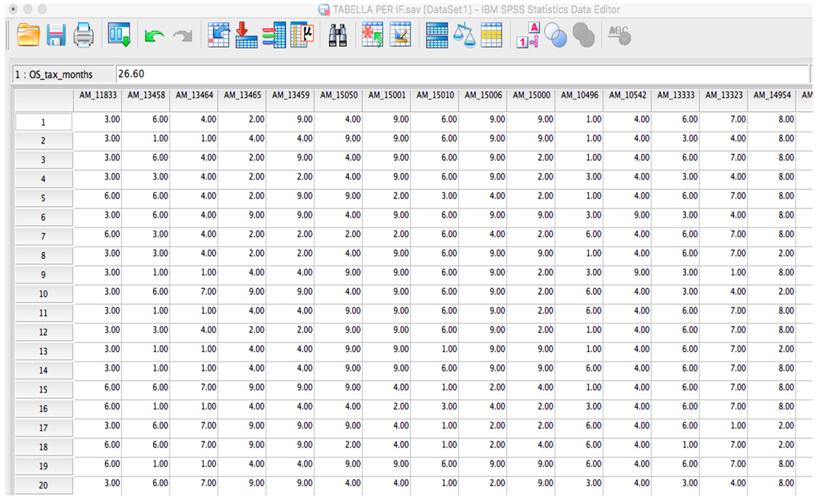819x504 pixels.
Task: Toggle Value Labels display icon
Action: point(528,35)
